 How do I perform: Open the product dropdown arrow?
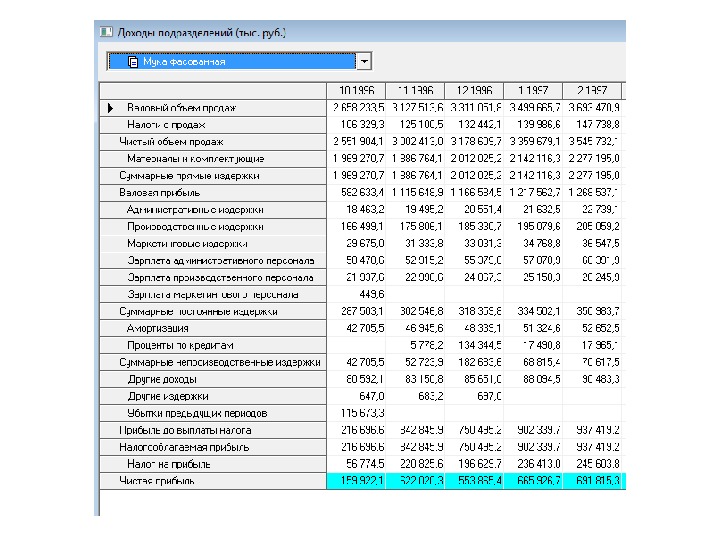(364, 62)
